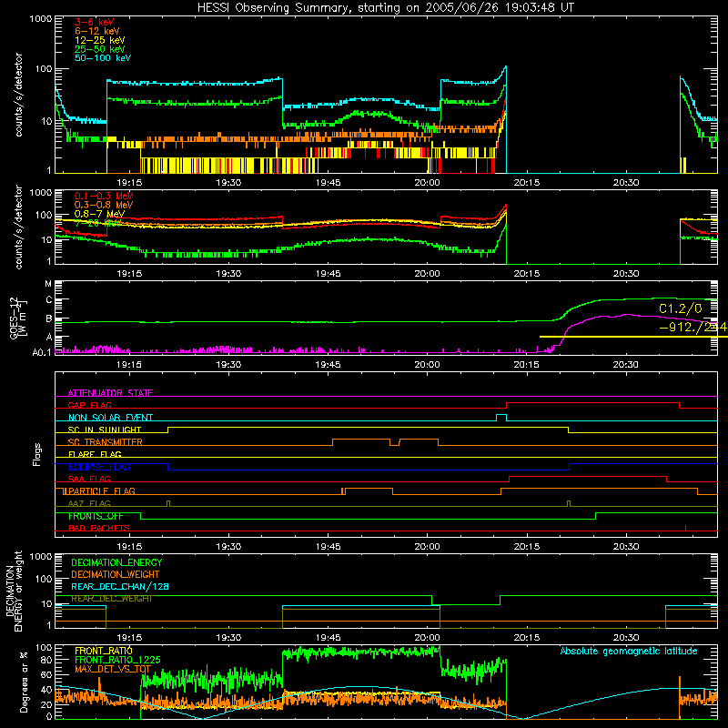Click 20:00 tick under the keV counts plot
Image resolution: width=728 pixels, height=728 pixels.
427,183
